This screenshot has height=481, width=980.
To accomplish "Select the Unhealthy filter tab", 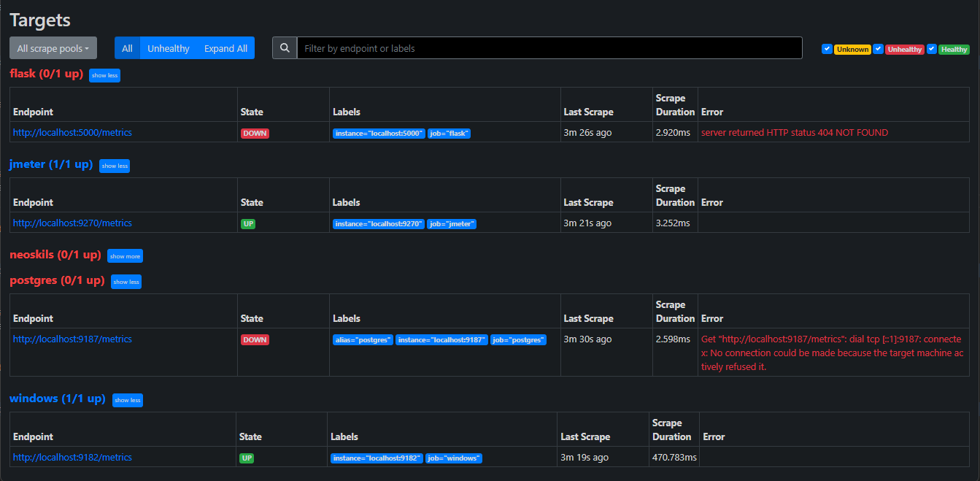I will 168,48.
